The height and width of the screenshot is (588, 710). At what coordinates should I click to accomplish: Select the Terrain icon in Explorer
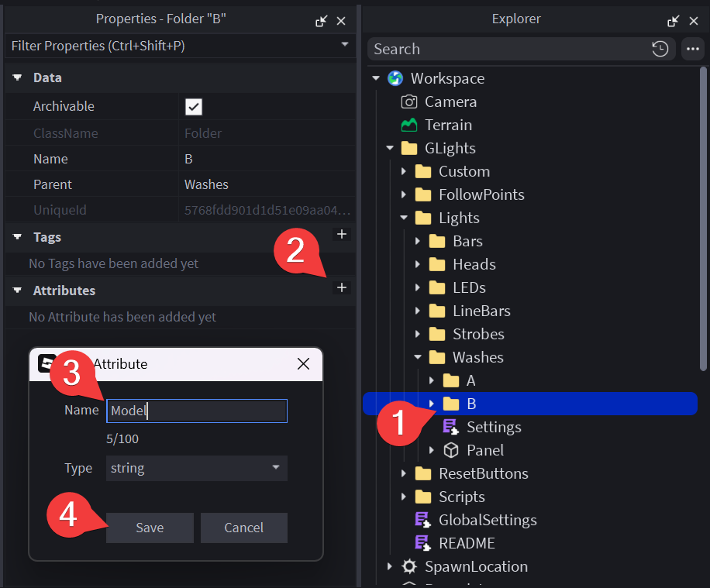[x=408, y=125]
